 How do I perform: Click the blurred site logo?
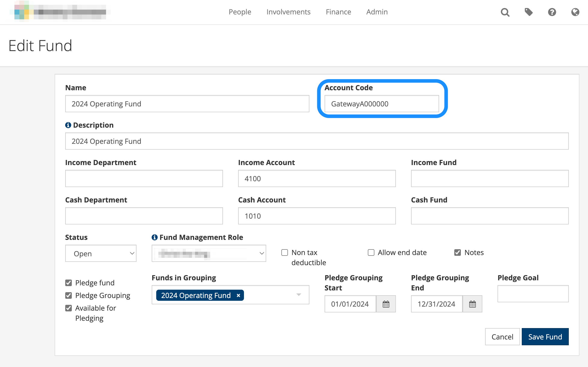pyautogui.click(x=60, y=12)
